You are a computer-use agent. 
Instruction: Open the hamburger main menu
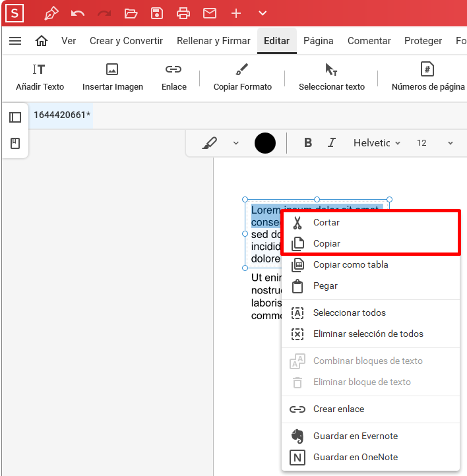15,41
